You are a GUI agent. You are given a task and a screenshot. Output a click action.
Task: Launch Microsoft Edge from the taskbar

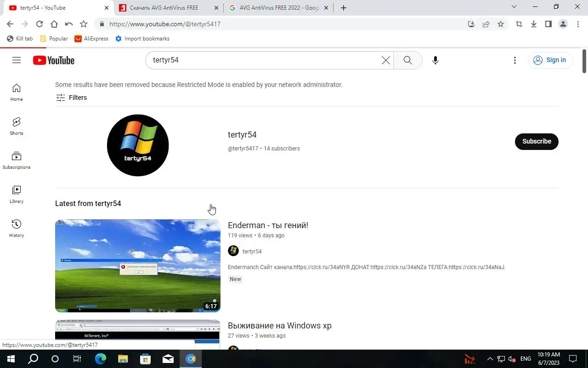click(100, 359)
